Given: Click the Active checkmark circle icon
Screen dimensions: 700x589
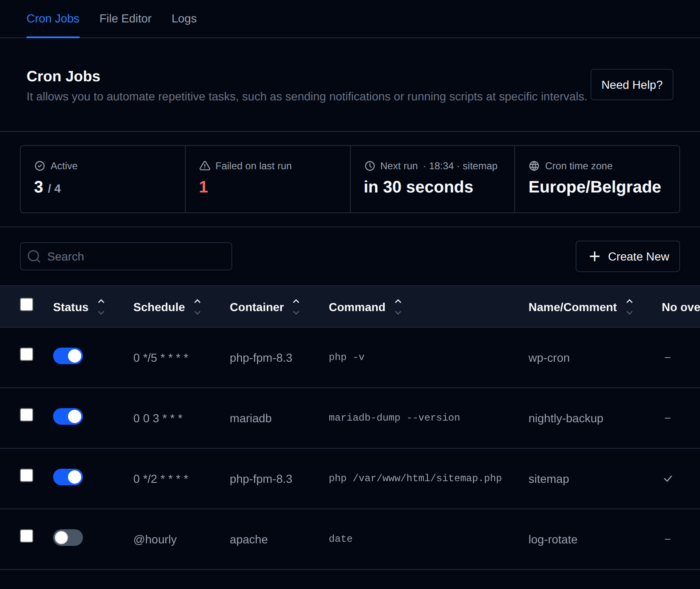Looking at the screenshot, I should point(40,166).
